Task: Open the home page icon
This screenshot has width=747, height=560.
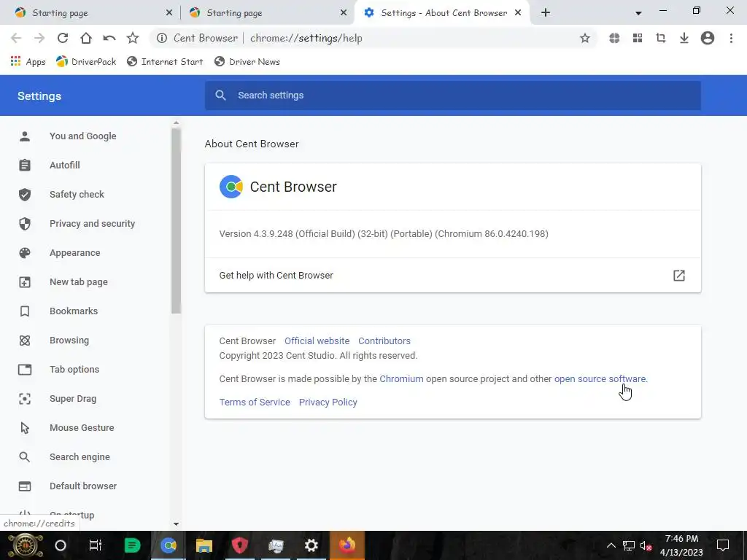Action: (x=86, y=38)
